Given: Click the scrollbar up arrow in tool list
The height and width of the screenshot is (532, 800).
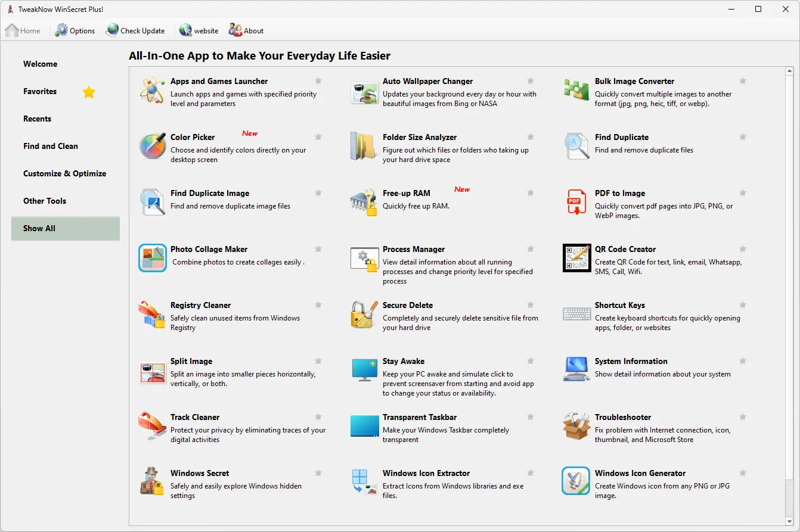Looking at the screenshot, I should tap(790, 72).
